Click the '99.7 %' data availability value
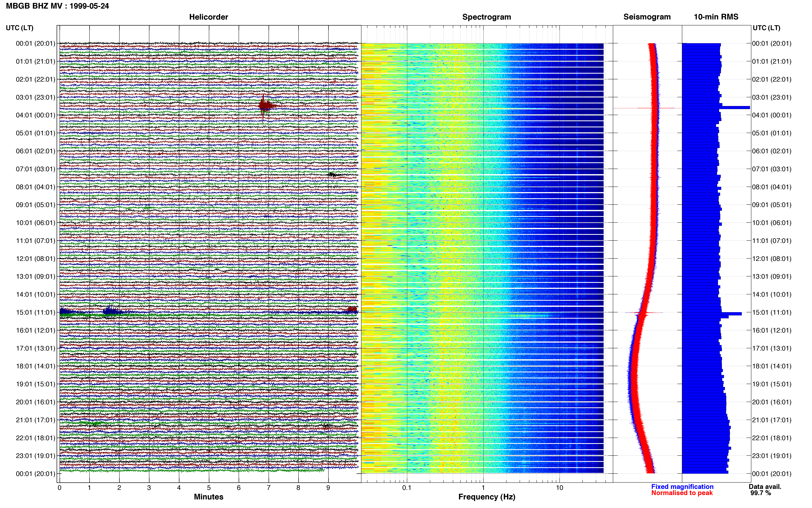The width and height of the screenshot is (812, 508). pos(761,493)
